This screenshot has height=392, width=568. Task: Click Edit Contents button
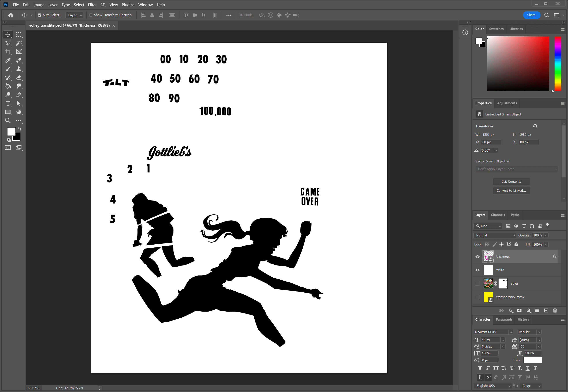[x=511, y=181]
